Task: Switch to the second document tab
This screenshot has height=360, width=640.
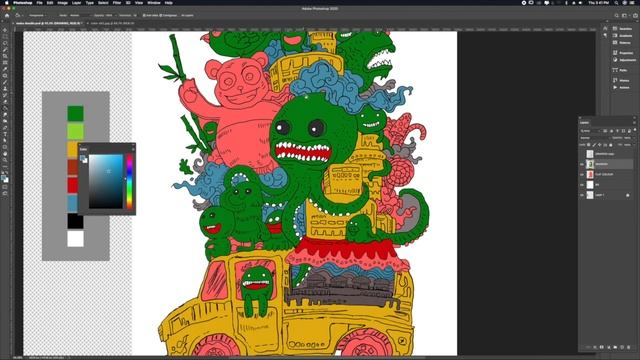Action: pyautogui.click(x=111, y=23)
